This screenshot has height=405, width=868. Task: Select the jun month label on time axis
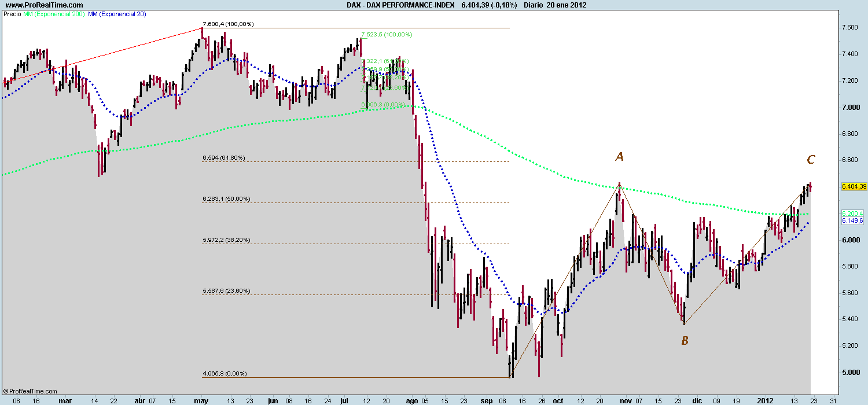[x=273, y=400]
